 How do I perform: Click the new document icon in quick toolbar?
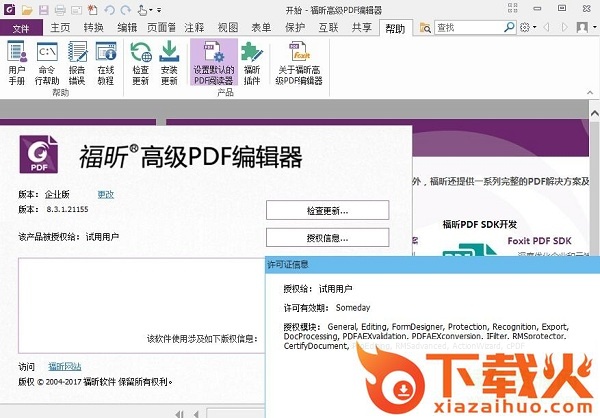coord(92,10)
